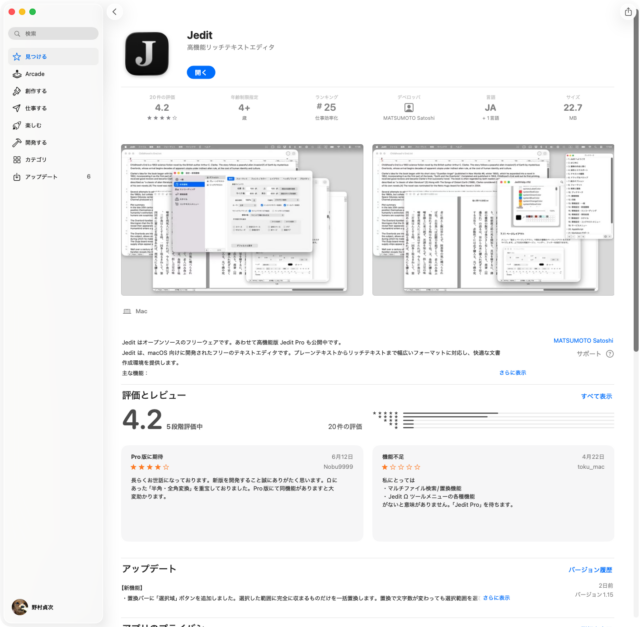This screenshot has height=627, width=640.
Task: Click the 4.2 rating summary stat
Action: pyautogui.click(x=162, y=108)
